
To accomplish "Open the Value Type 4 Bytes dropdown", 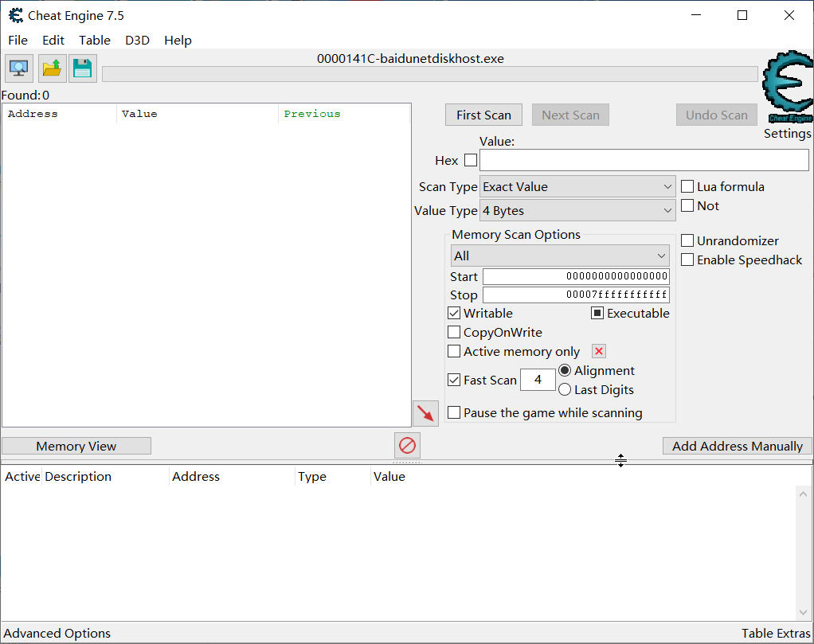I will click(577, 211).
